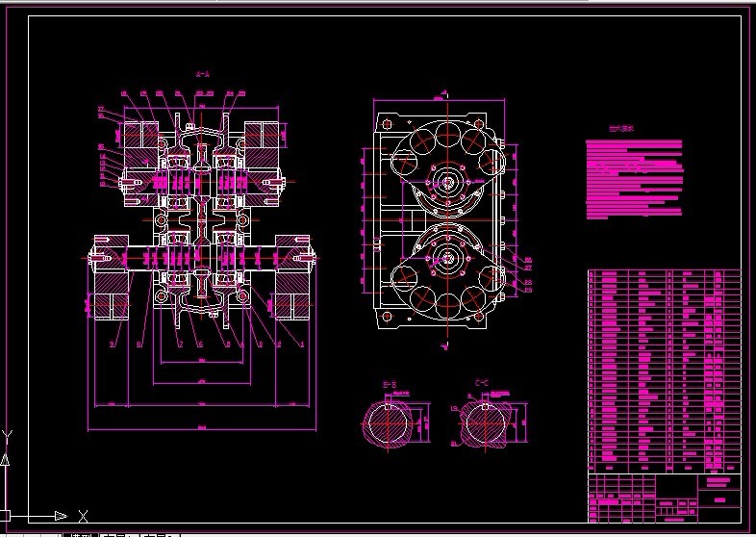Viewport: 756px width, 537px height.
Task: Click the UCS Y axis label
Action: click(x=8, y=437)
